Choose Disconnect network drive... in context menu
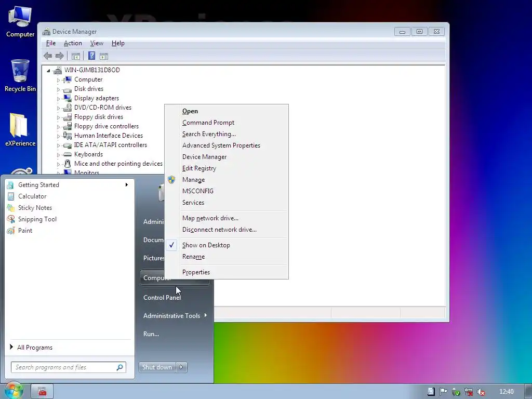This screenshot has height=399, width=532. (x=219, y=230)
